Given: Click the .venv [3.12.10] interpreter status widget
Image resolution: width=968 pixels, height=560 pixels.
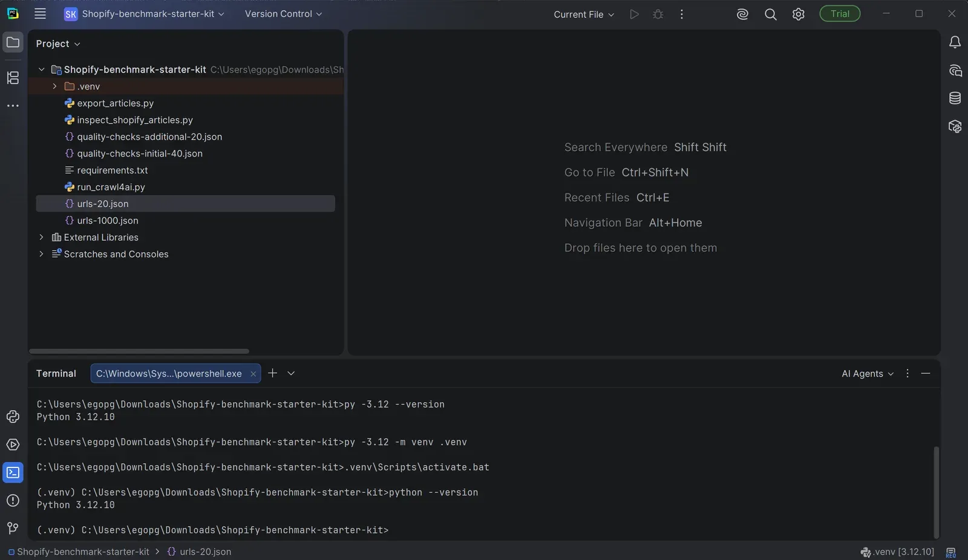Looking at the screenshot, I should (897, 552).
